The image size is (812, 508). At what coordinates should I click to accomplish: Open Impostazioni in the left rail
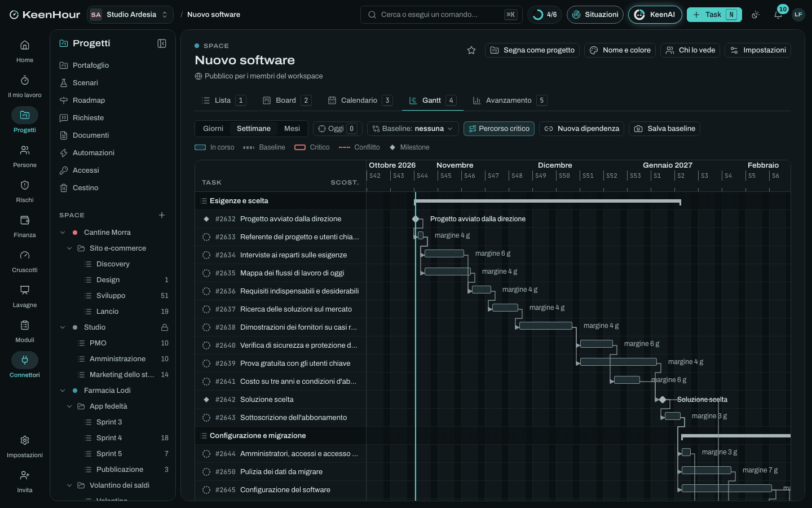click(x=25, y=446)
